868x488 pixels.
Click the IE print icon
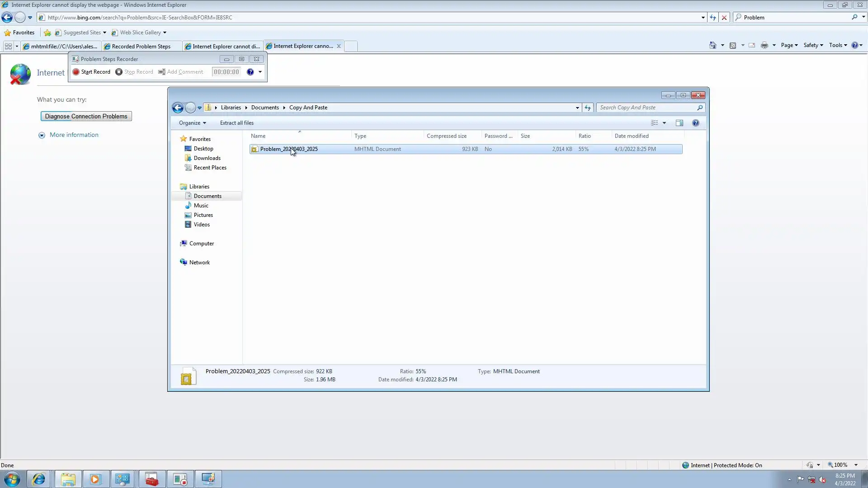tap(764, 45)
